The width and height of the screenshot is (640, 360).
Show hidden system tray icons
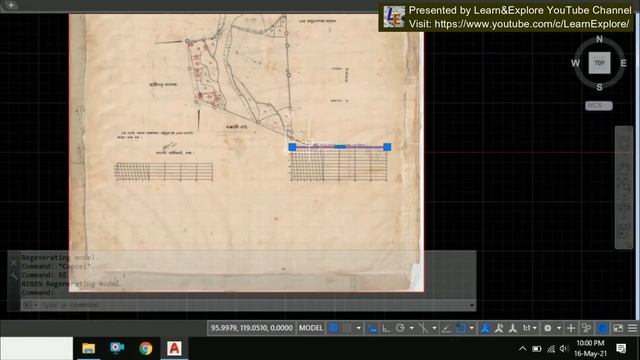coord(522,349)
